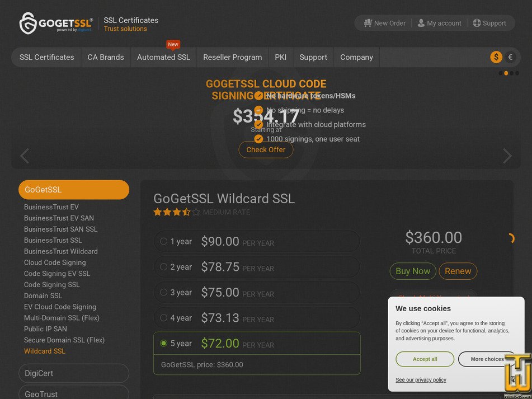This screenshot has width=532, height=399.
Task: Open EV Cloud Code Signing product
Action: click(60, 307)
